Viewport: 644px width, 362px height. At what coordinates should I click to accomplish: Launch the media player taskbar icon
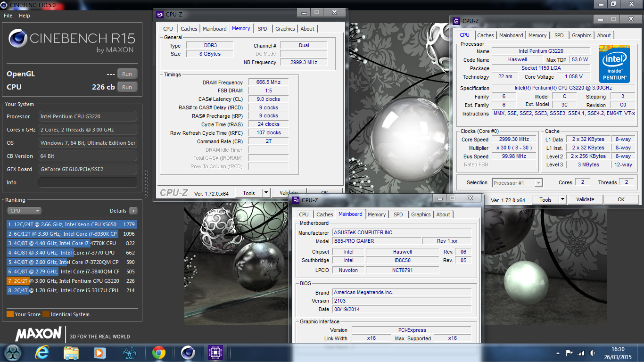click(99, 353)
